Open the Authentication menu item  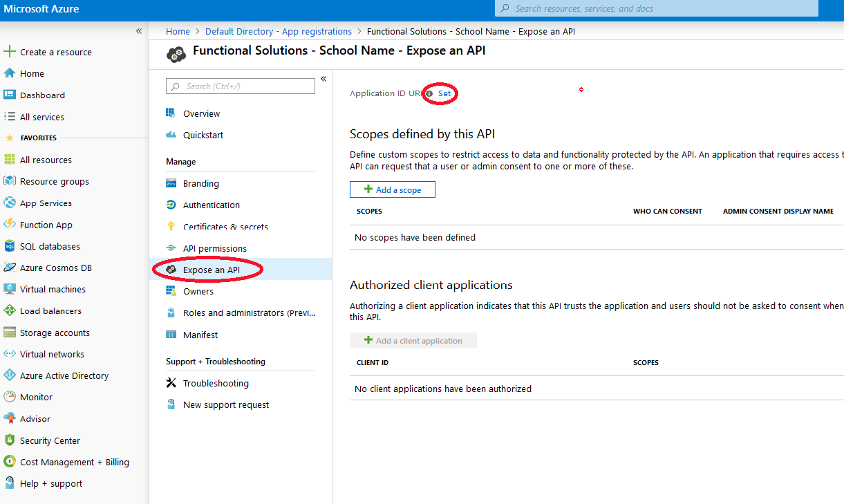[212, 205]
